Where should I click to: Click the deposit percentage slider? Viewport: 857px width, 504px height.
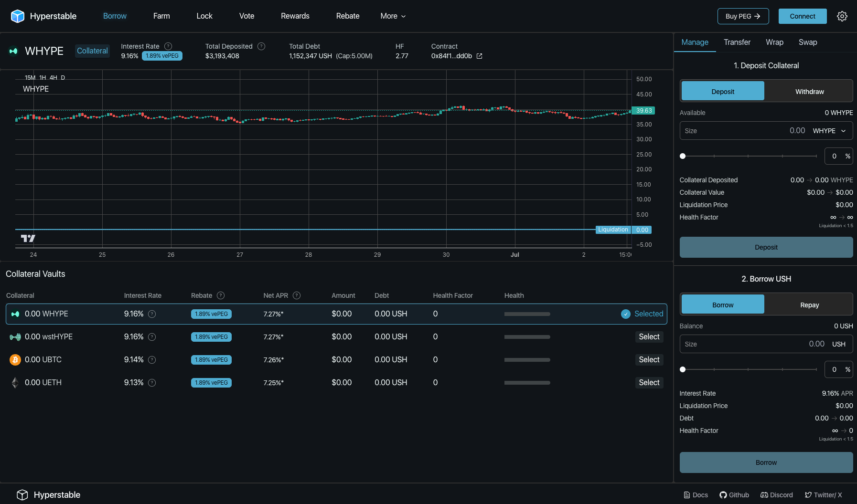pos(683,156)
